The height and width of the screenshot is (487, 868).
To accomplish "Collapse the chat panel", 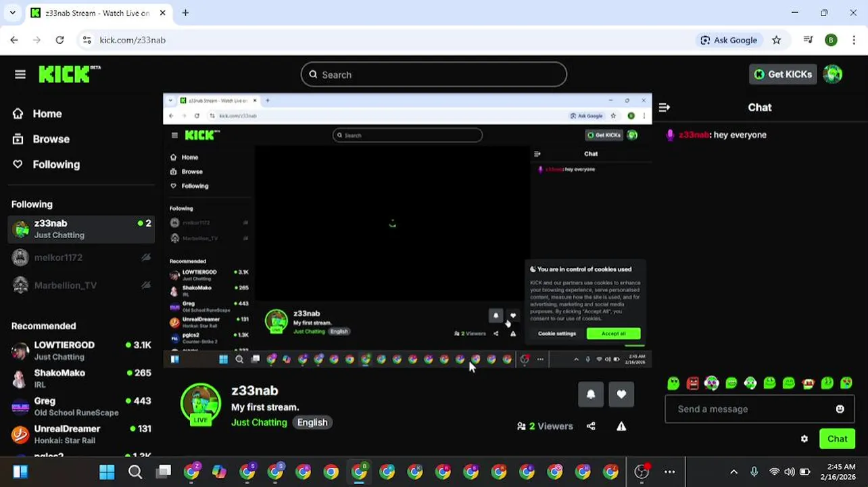I will point(664,108).
